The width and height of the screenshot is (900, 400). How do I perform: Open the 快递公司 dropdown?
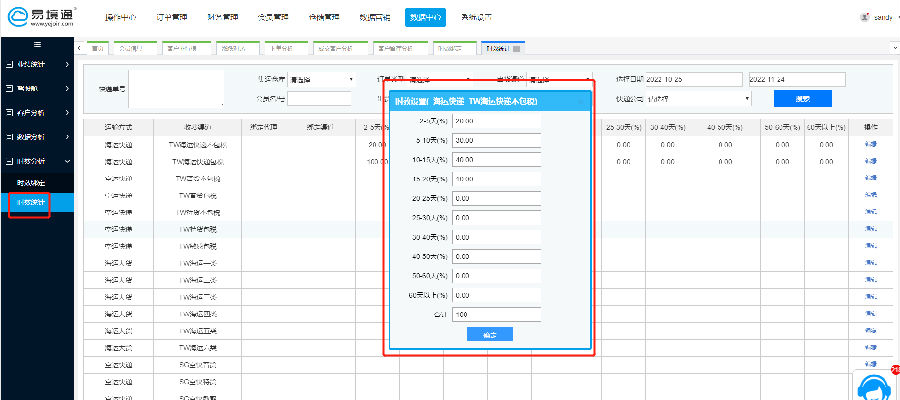[699, 99]
